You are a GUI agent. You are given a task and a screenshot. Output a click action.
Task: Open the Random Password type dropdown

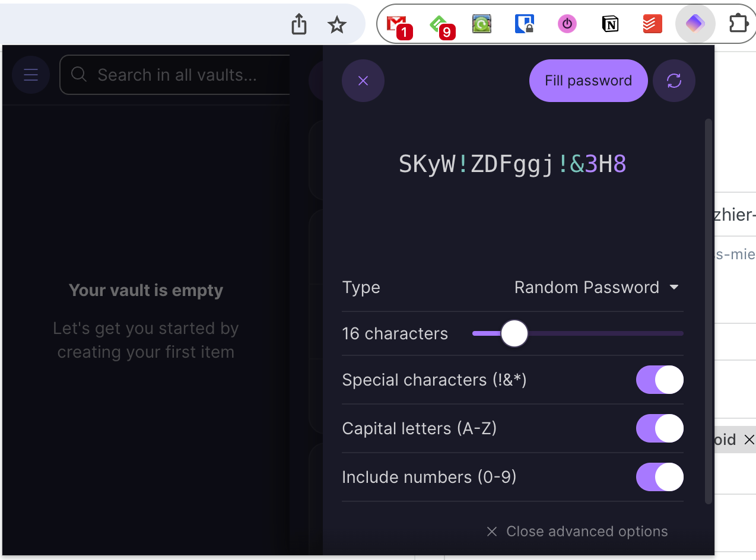coord(596,287)
